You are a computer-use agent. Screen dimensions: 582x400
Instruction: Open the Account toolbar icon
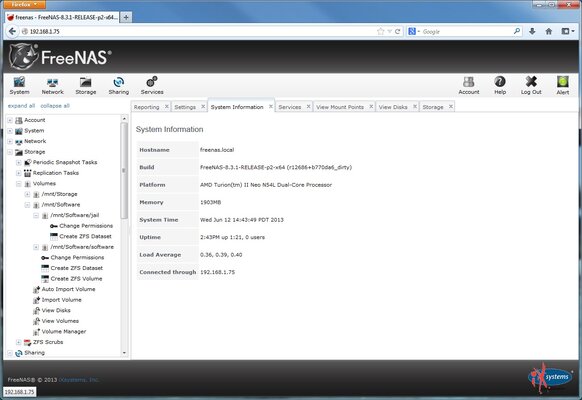click(x=469, y=85)
